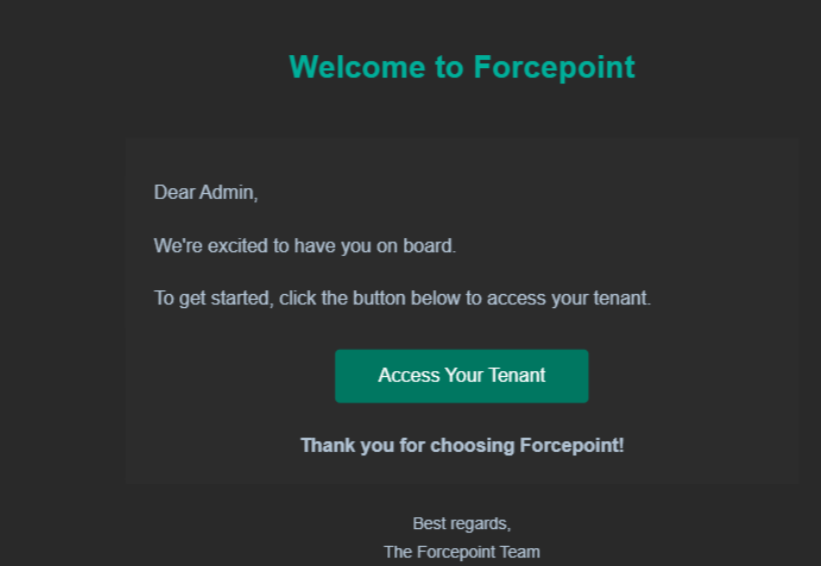Click the word "Admin" in the greeting
This screenshot has width=821, height=566.
[x=228, y=193]
